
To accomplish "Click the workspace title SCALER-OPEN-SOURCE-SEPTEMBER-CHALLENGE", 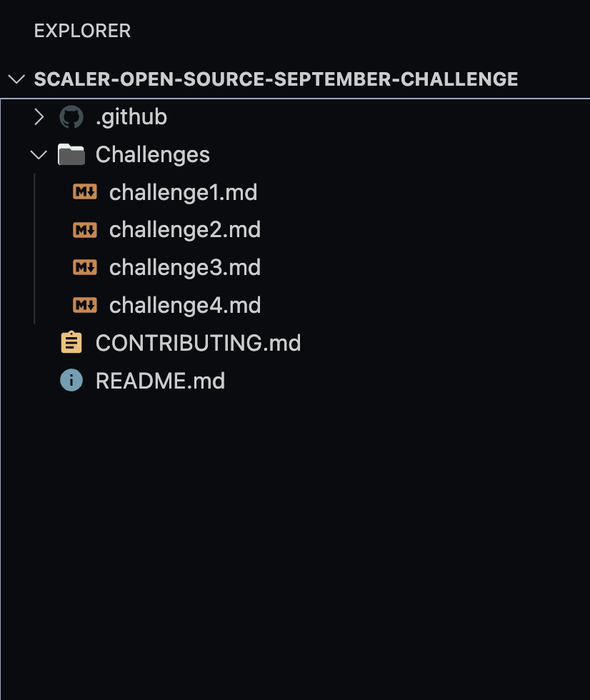I will coord(276,79).
